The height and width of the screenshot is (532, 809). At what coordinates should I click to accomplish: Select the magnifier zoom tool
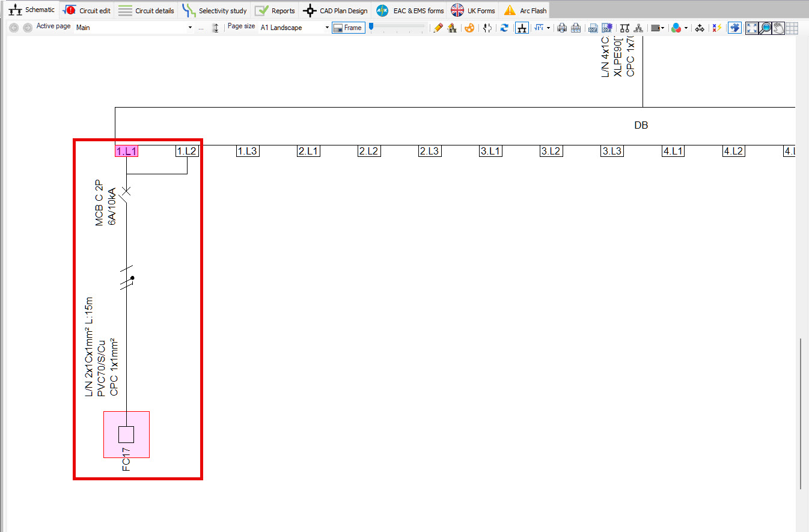tap(765, 28)
